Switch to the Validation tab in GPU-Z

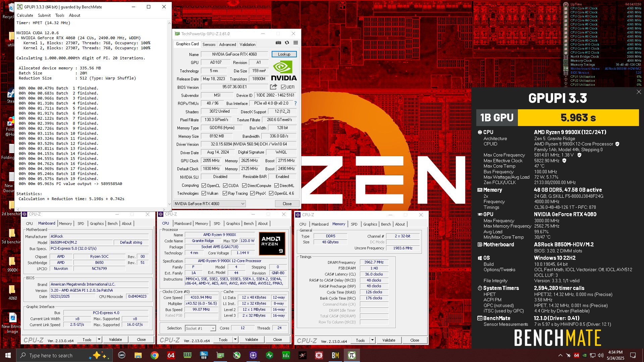(248, 45)
